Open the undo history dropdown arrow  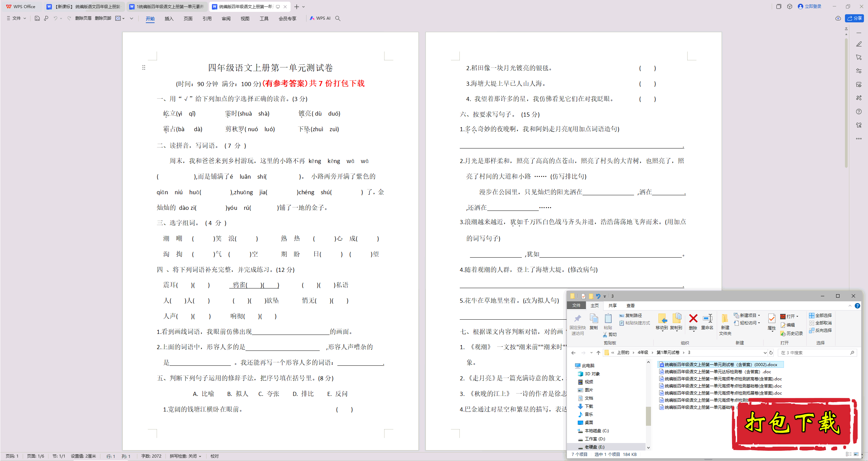click(61, 18)
